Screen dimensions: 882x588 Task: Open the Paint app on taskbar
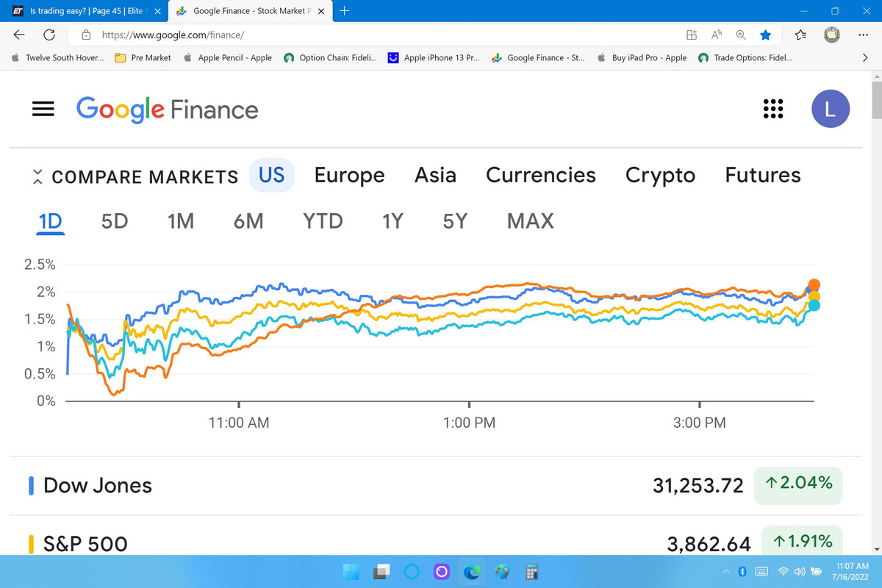pos(502,572)
